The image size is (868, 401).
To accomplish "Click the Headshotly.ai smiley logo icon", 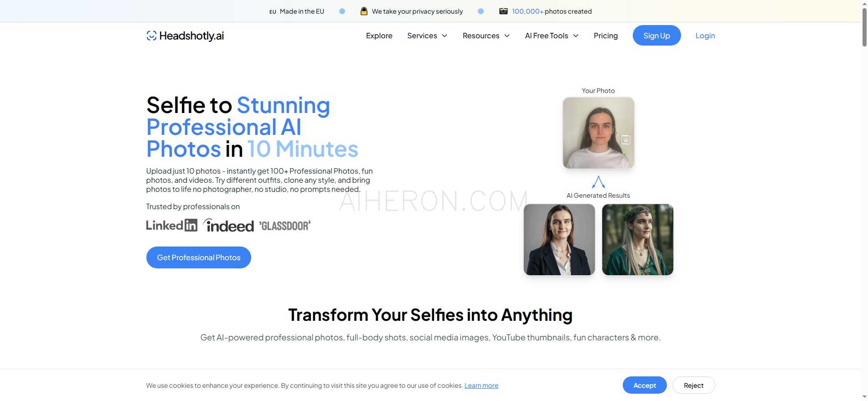I will [151, 36].
